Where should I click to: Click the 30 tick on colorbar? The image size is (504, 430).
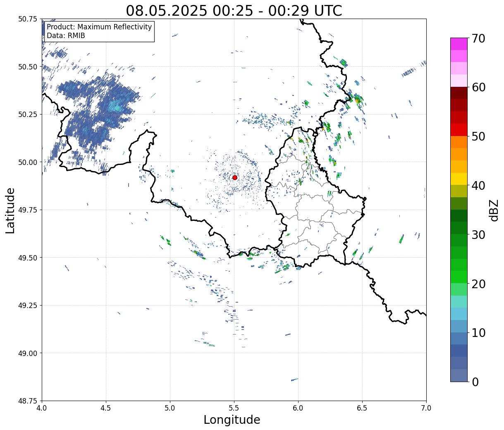pyautogui.click(x=478, y=234)
